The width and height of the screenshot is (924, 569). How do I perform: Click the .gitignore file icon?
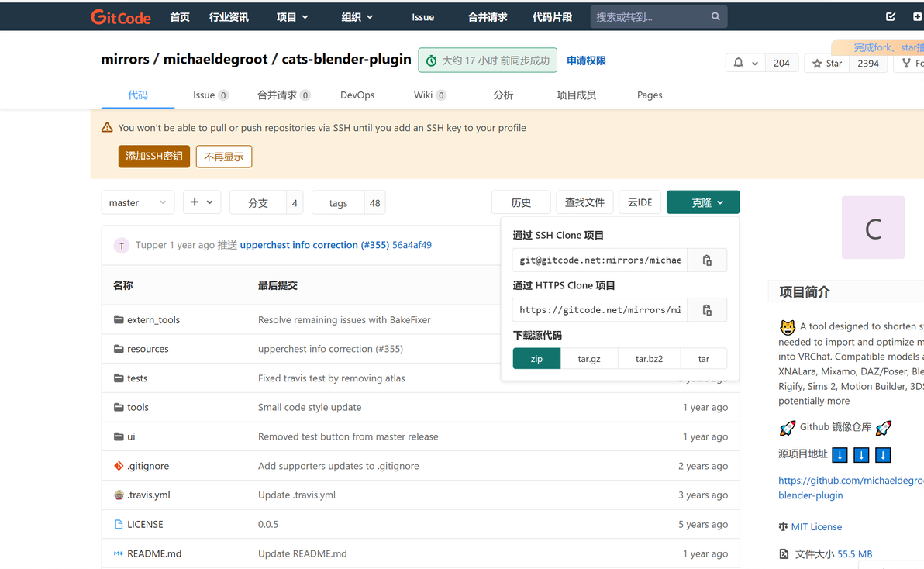[x=119, y=466]
